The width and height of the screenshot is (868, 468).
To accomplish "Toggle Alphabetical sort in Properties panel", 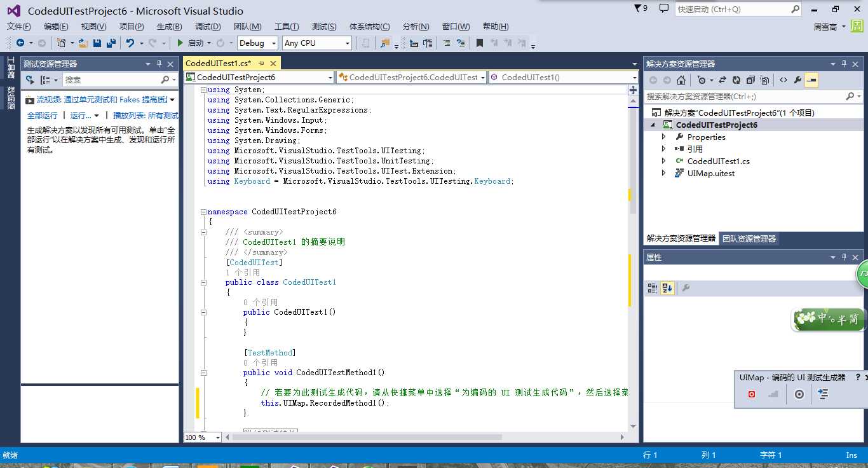I will coord(667,288).
